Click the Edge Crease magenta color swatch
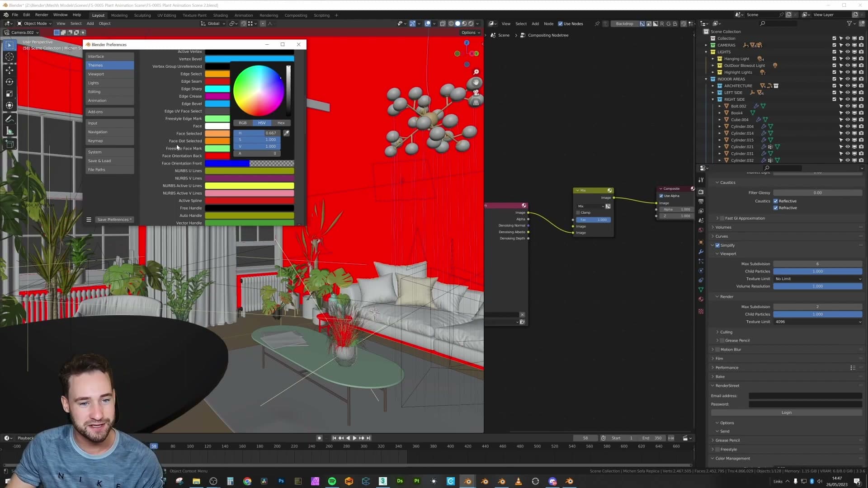Image resolution: width=868 pixels, height=488 pixels. [x=217, y=96]
